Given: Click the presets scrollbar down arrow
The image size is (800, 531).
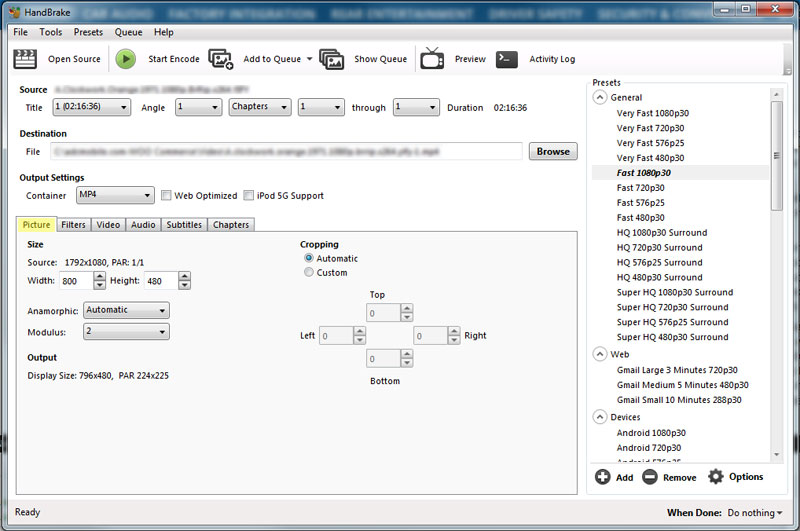Looking at the screenshot, I should [777, 454].
